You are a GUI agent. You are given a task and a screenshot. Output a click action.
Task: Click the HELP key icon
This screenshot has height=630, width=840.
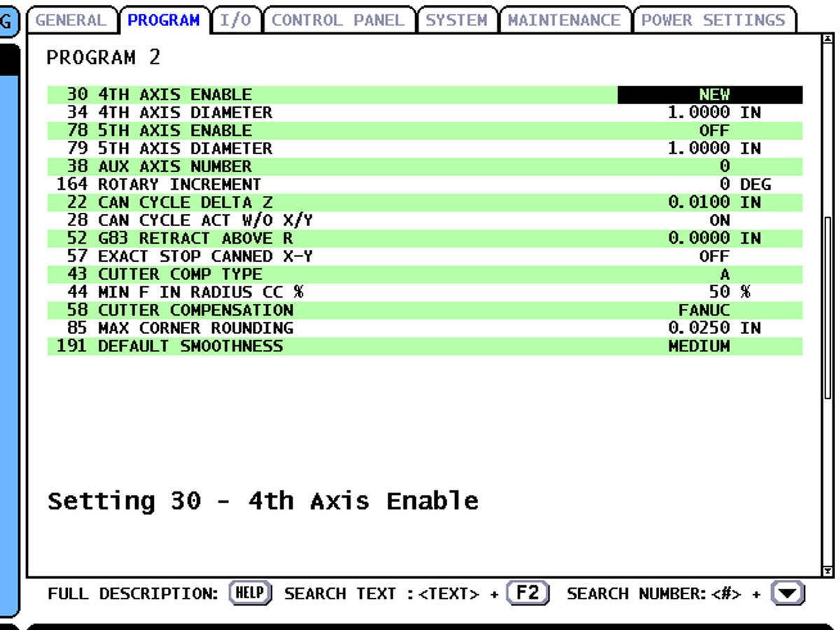click(x=250, y=594)
